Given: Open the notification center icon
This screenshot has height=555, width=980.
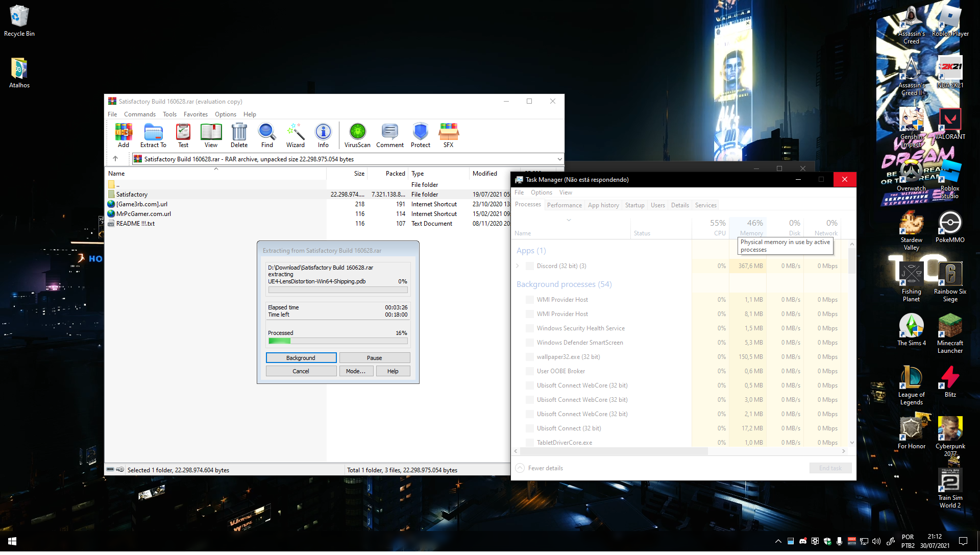Looking at the screenshot, I should click(963, 541).
